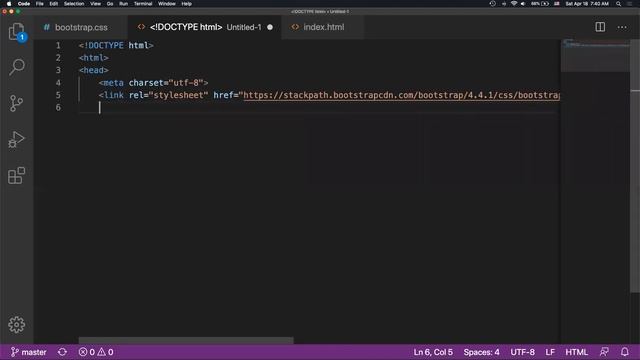Open the Code application menu
Viewport: 640px width, 360px height.
pos(24,4)
